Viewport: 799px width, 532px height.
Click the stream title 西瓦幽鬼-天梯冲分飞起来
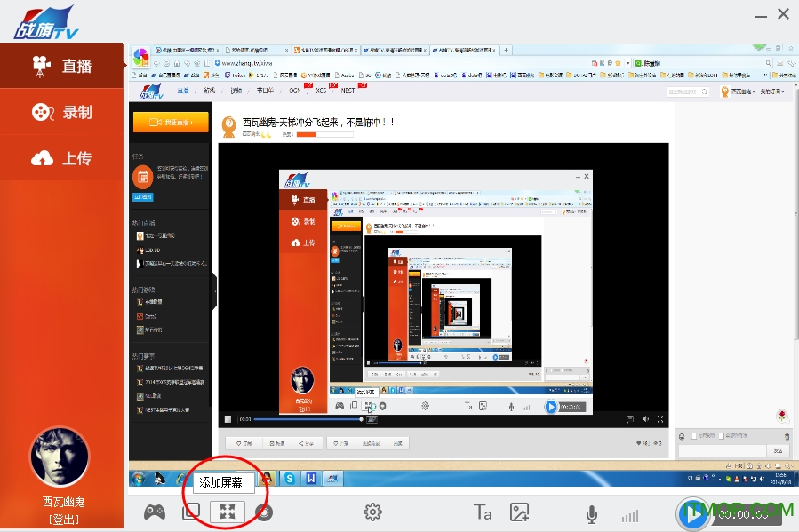click(x=318, y=123)
